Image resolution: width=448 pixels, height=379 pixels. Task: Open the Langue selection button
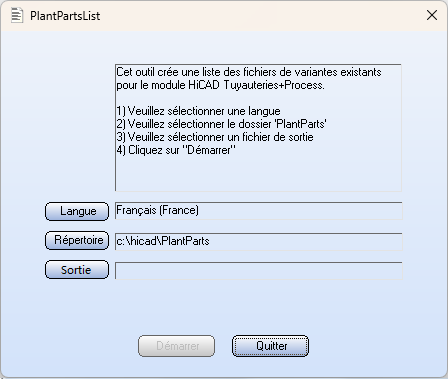tap(77, 211)
